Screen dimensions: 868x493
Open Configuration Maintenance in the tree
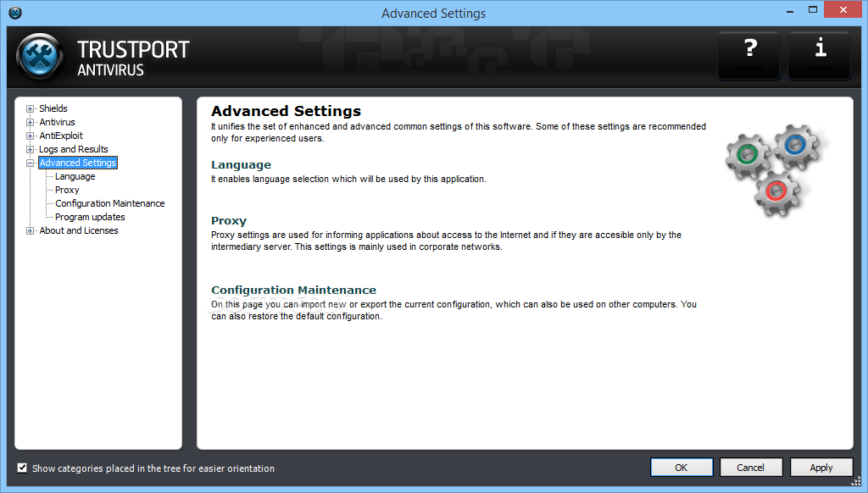pyautogui.click(x=110, y=203)
